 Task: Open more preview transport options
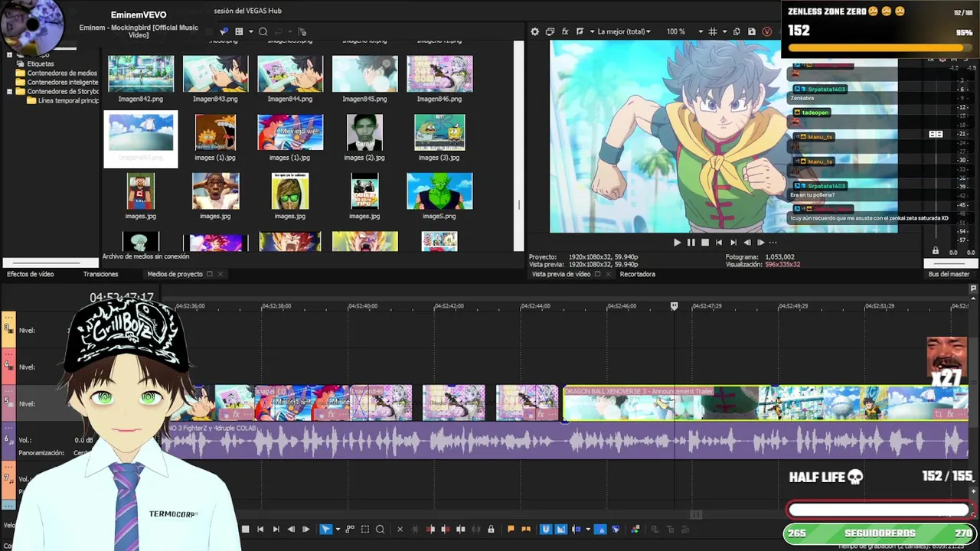tap(773, 243)
